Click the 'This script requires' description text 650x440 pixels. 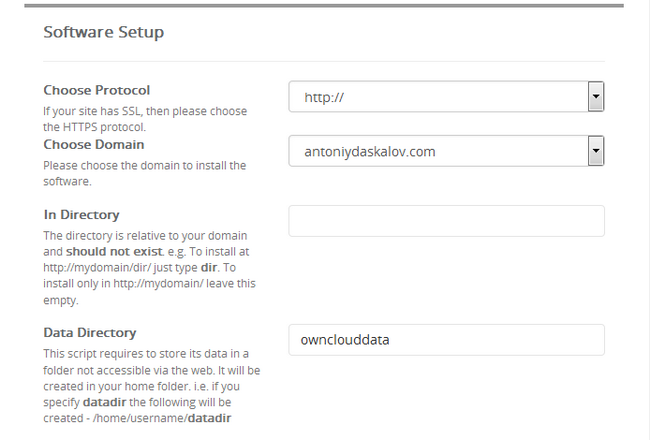pyautogui.click(x=152, y=386)
